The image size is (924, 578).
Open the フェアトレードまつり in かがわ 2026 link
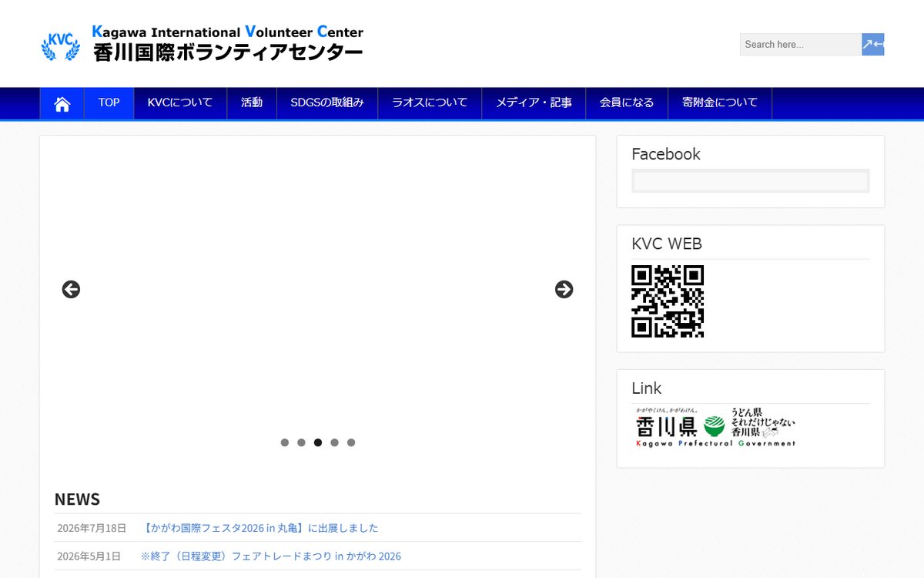tap(270, 556)
